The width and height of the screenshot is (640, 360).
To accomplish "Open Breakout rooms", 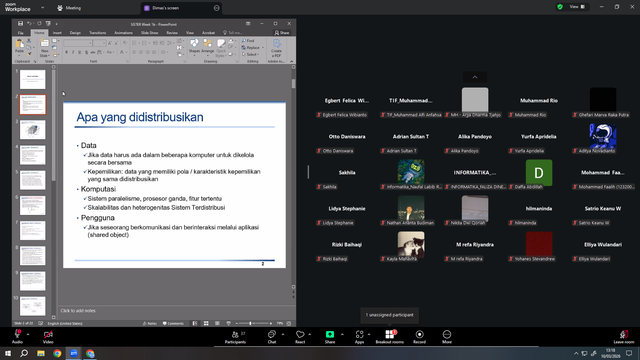I will pos(389,337).
